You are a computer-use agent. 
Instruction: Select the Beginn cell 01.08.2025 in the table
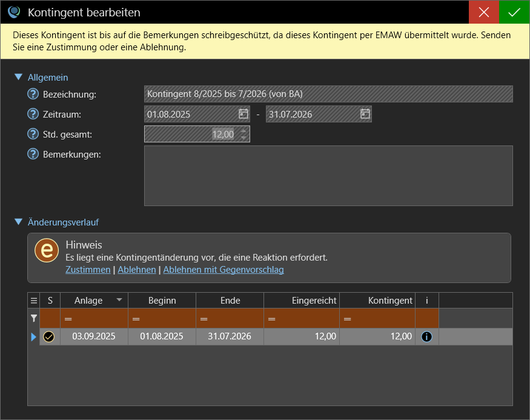[162, 336]
